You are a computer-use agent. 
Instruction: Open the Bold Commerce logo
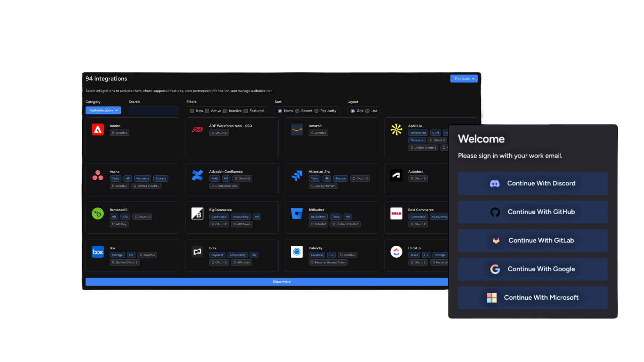[396, 214]
